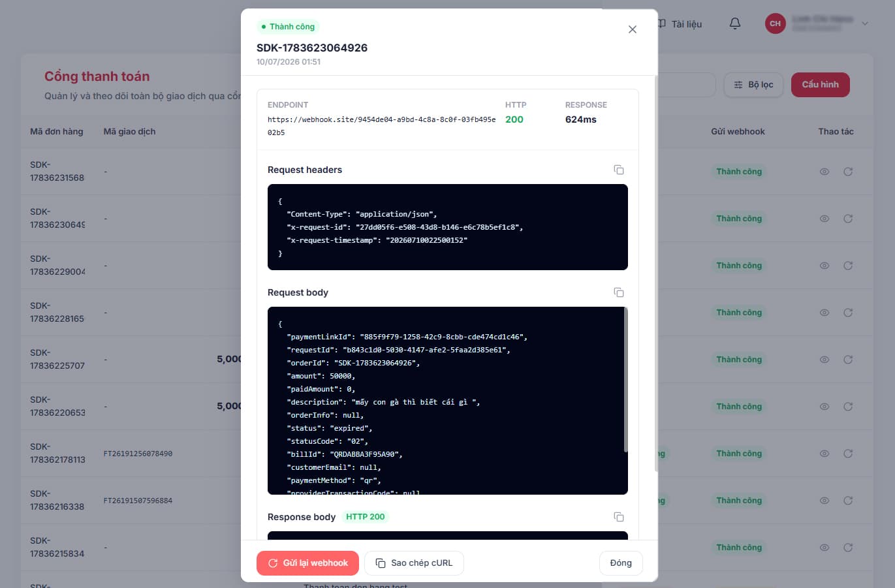The width and height of the screenshot is (895, 588).
Task: Close the webhook detail dialog
Action: [632, 29]
